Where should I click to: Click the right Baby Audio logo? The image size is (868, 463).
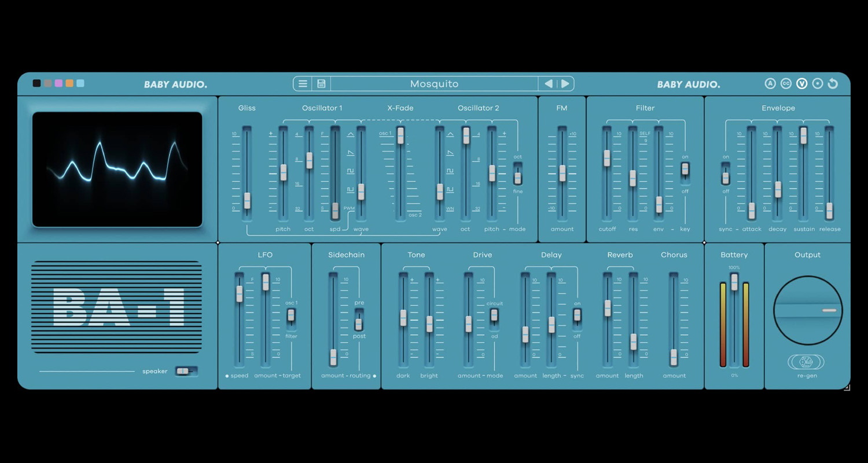point(689,84)
